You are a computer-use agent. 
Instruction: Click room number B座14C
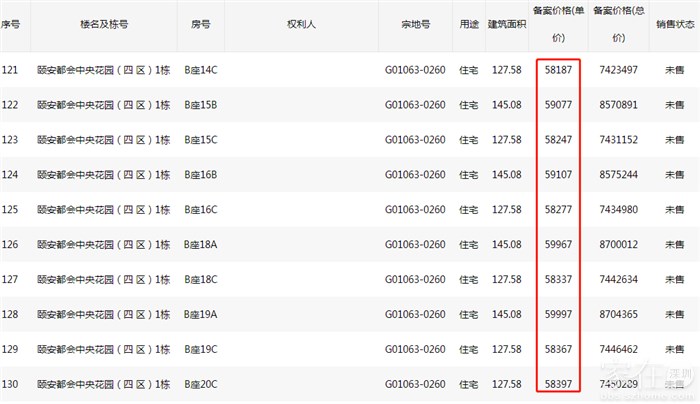(x=201, y=70)
